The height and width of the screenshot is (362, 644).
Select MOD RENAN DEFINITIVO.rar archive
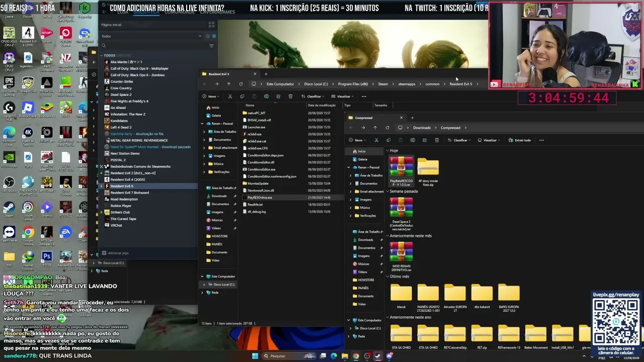click(x=401, y=256)
